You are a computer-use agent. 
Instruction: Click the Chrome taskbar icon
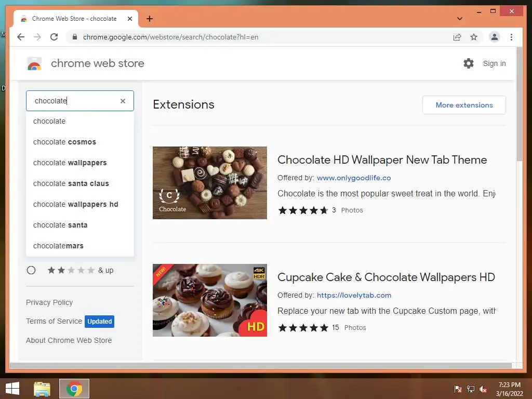point(74,389)
